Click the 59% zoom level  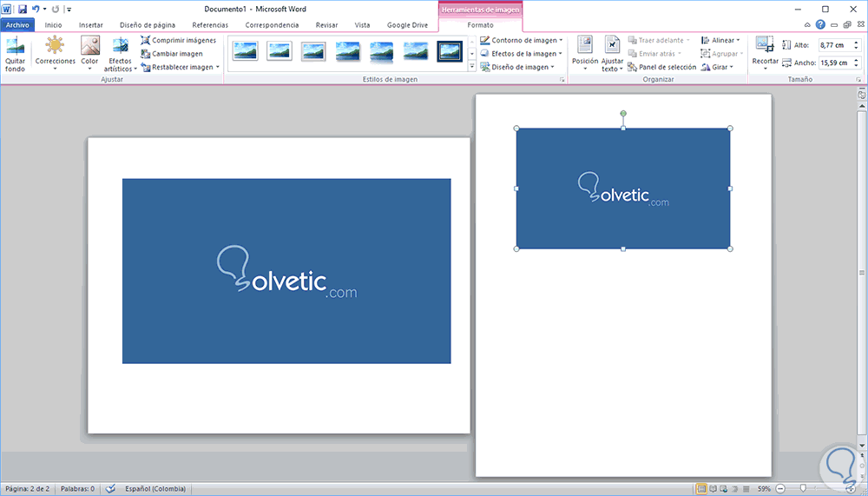765,489
